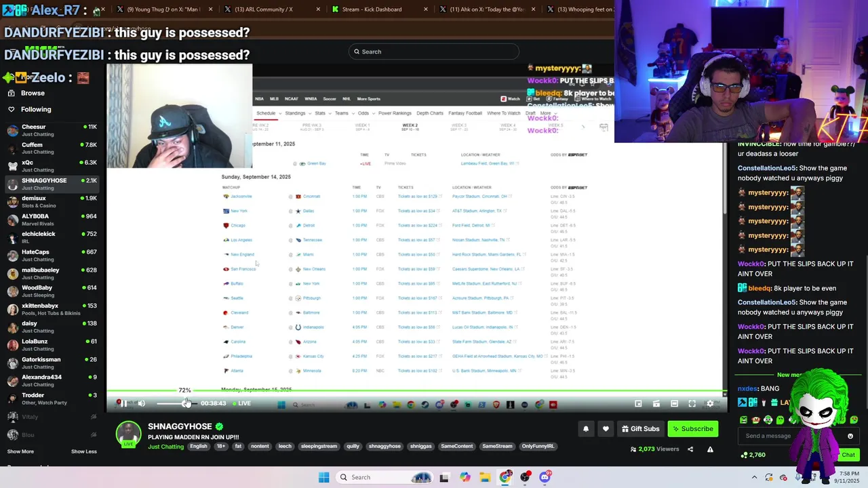Click the Windows taskbar Search box

tap(383, 477)
